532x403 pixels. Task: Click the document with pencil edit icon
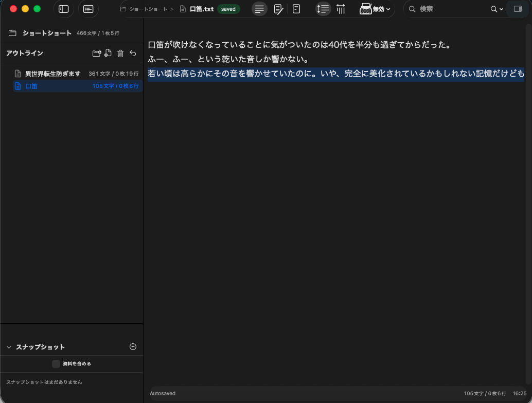278,9
